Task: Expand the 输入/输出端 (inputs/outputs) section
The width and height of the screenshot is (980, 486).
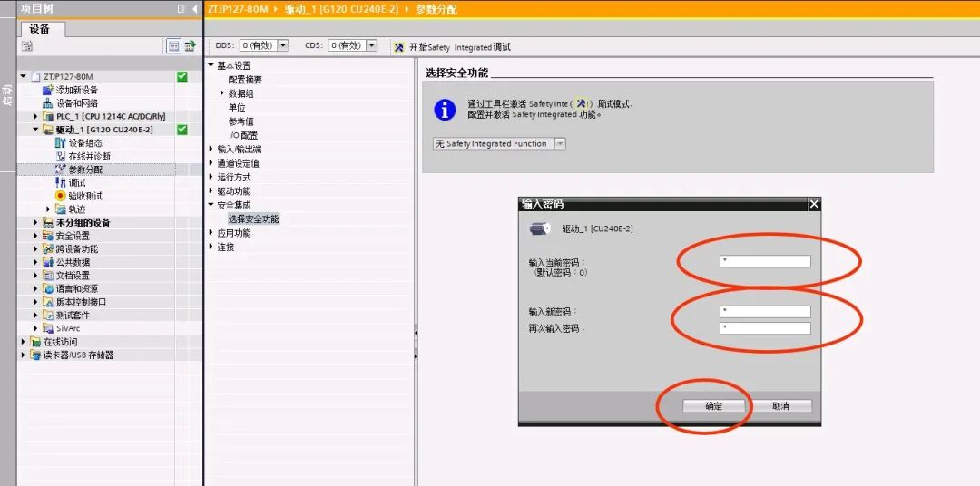Action: tap(211, 150)
